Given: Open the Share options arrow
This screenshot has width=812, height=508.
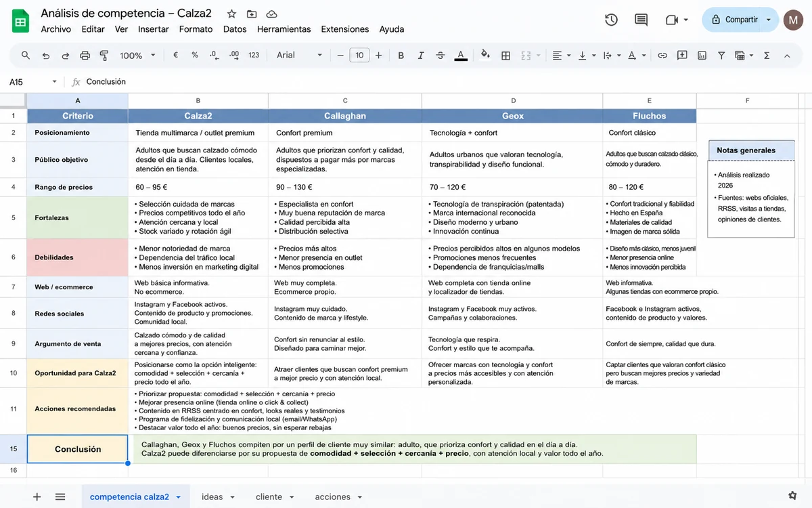Looking at the screenshot, I should [769, 20].
